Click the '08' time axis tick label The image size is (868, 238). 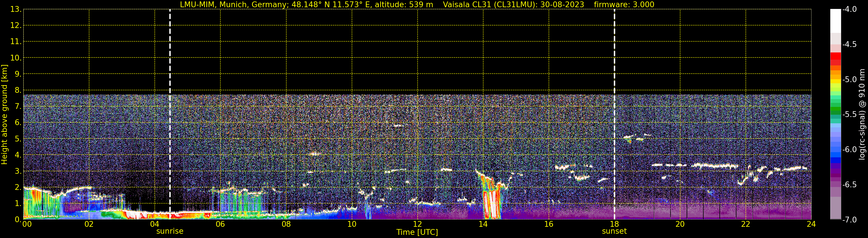pyautogui.click(x=286, y=224)
